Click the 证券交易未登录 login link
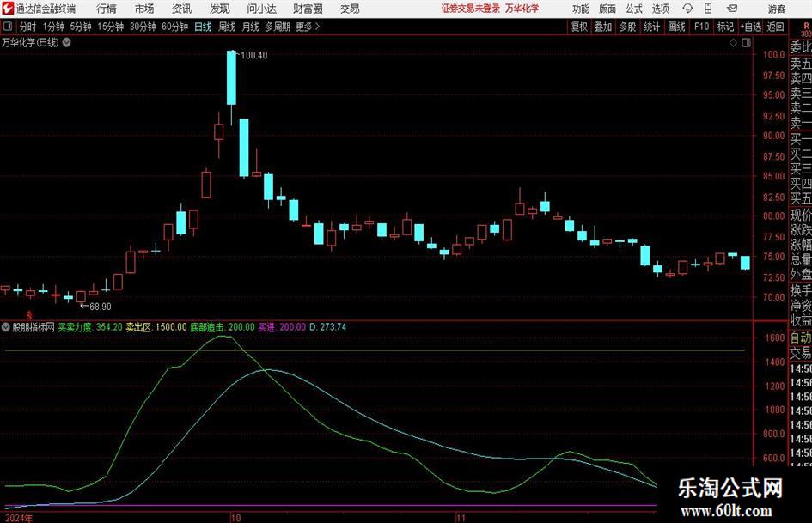The height and width of the screenshot is (523, 812). [471, 9]
